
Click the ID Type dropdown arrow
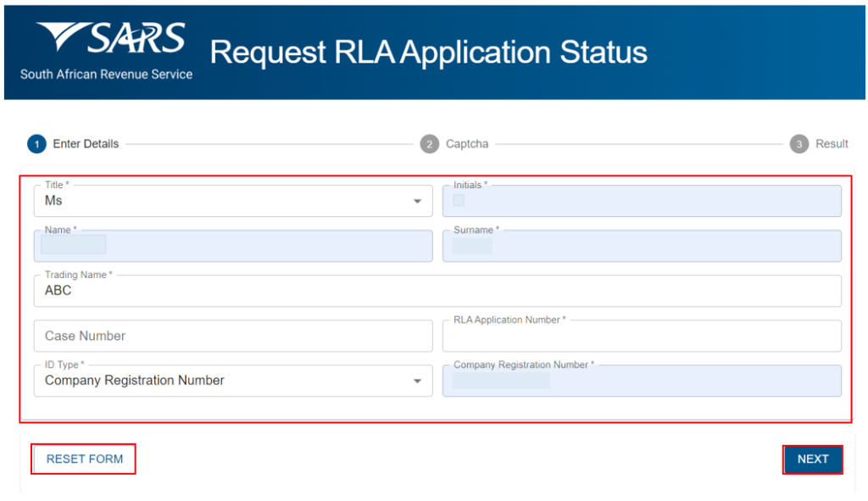417,381
